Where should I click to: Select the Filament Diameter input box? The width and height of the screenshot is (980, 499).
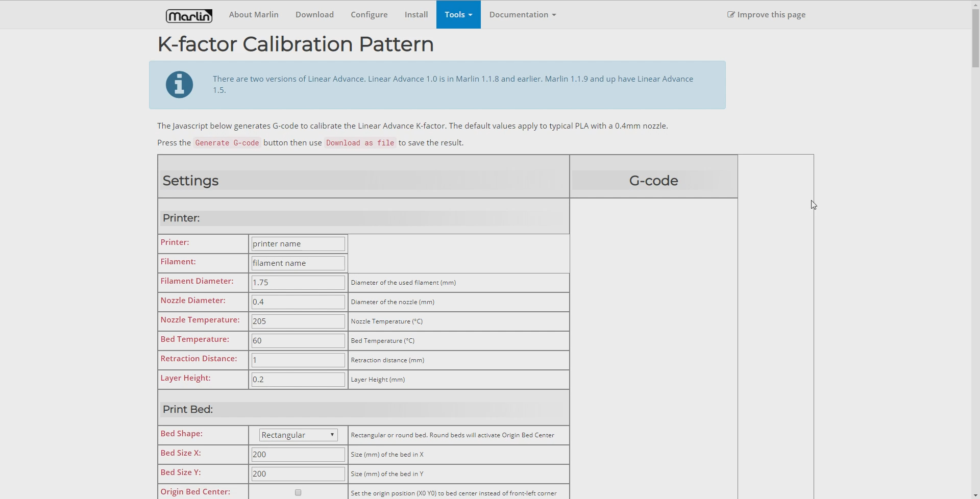[298, 283]
